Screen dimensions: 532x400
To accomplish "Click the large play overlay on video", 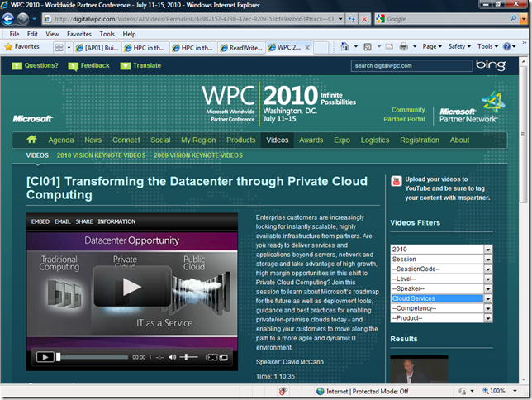I will [x=131, y=286].
